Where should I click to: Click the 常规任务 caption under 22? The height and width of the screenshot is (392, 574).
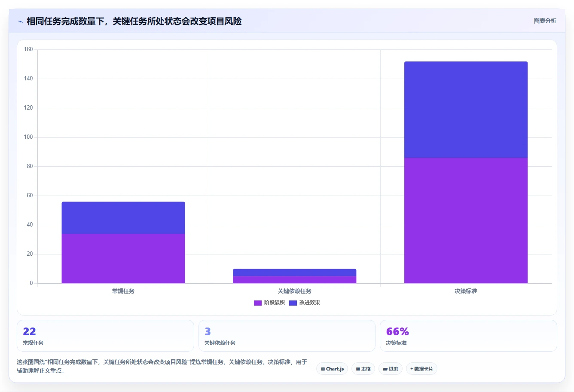click(33, 343)
